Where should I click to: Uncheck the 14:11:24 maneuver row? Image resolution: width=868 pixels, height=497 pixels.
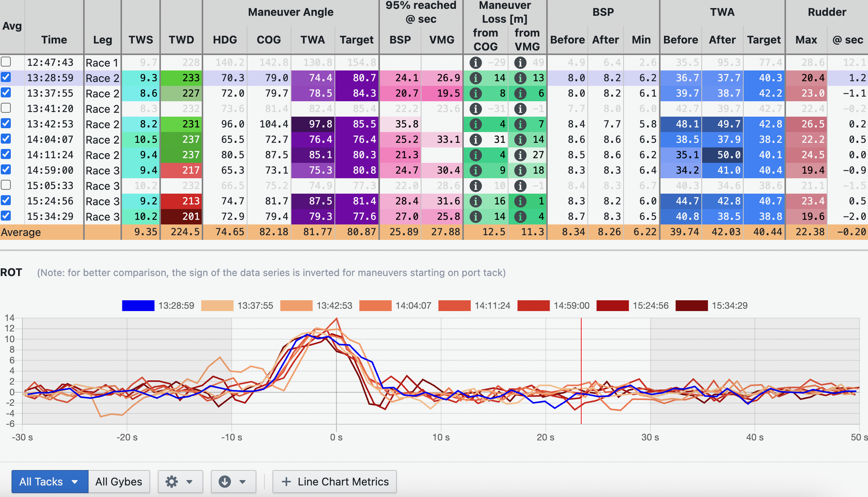(6, 154)
